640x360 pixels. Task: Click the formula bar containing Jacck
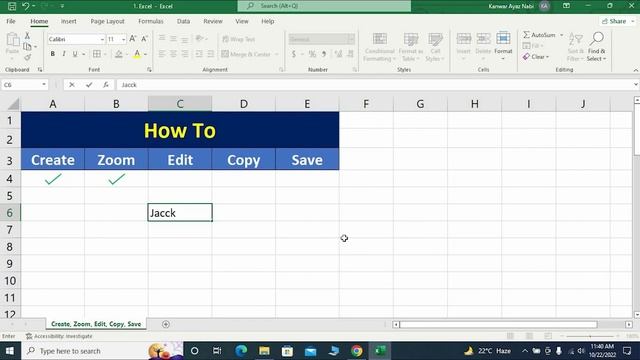click(x=373, y=85)
